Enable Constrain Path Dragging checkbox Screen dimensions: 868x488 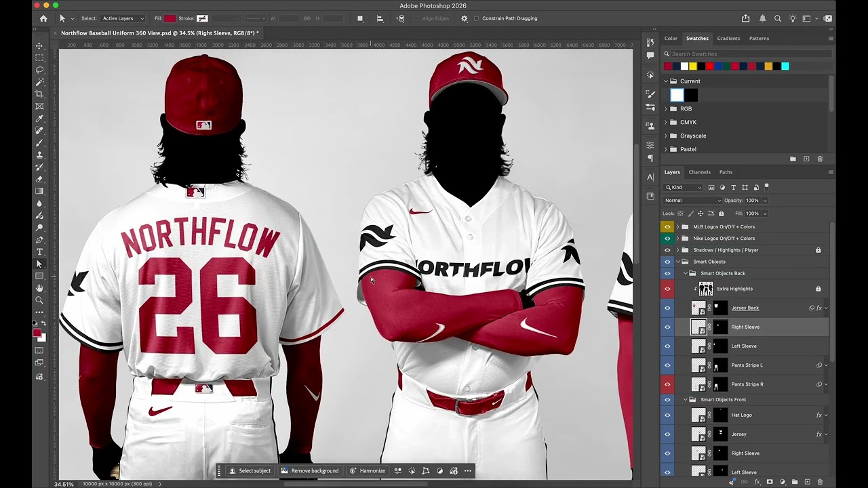[x=477, y=18]
